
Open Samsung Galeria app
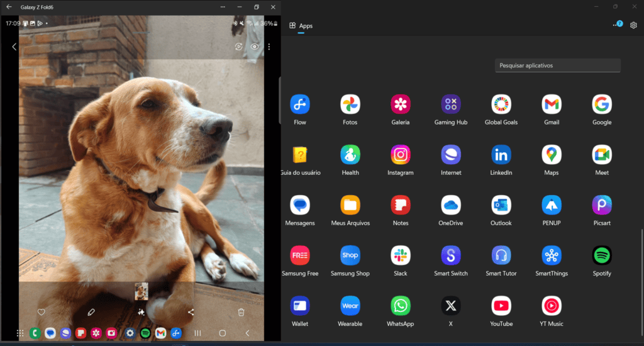coord(401,104)
